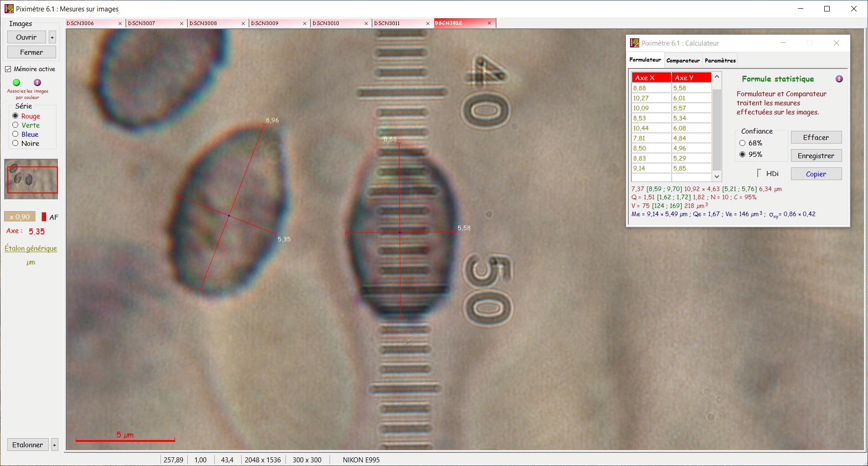This screenshot has width=868, height=466.
Task: Click the Copier button
Action: pyautogui.click(x=816, y=174)
